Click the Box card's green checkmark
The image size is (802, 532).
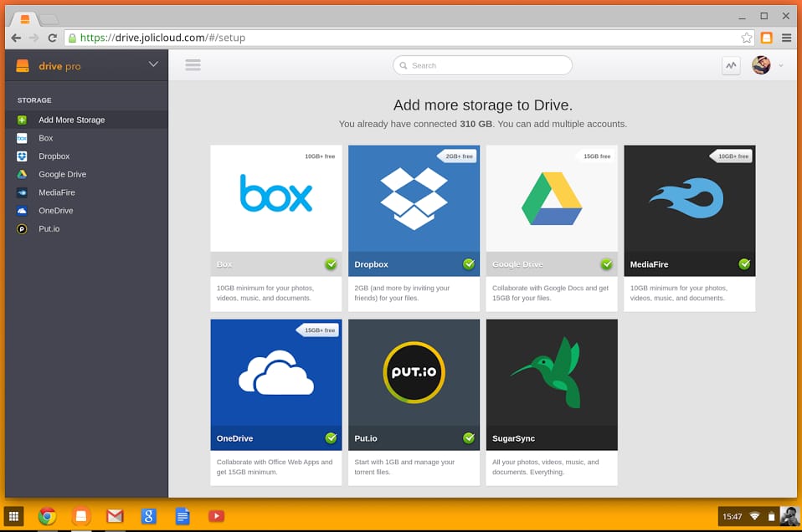point(331,264)
